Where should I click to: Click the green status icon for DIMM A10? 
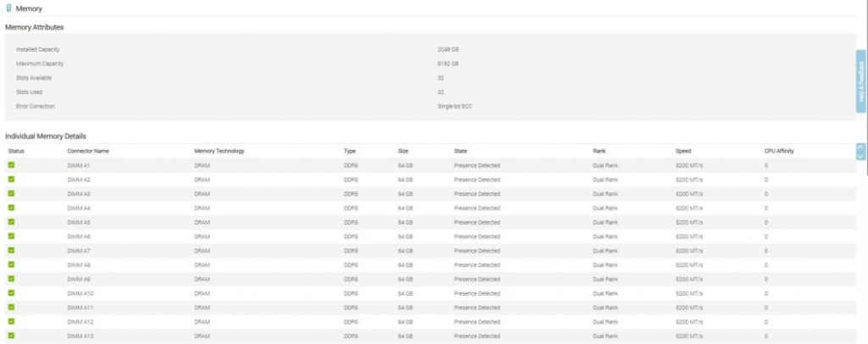point(12,292)
